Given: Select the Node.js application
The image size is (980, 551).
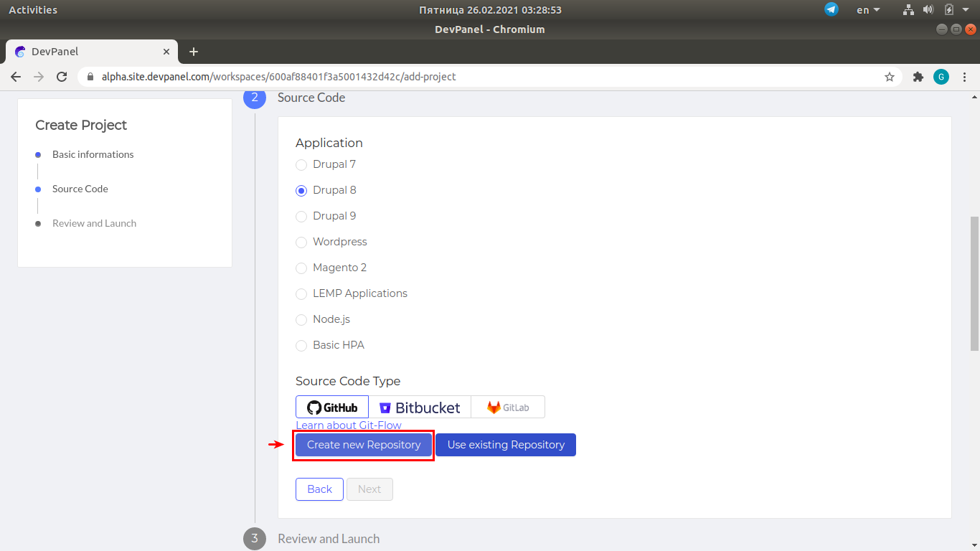Looking at the screenshot, I should (x=301, y=319).
